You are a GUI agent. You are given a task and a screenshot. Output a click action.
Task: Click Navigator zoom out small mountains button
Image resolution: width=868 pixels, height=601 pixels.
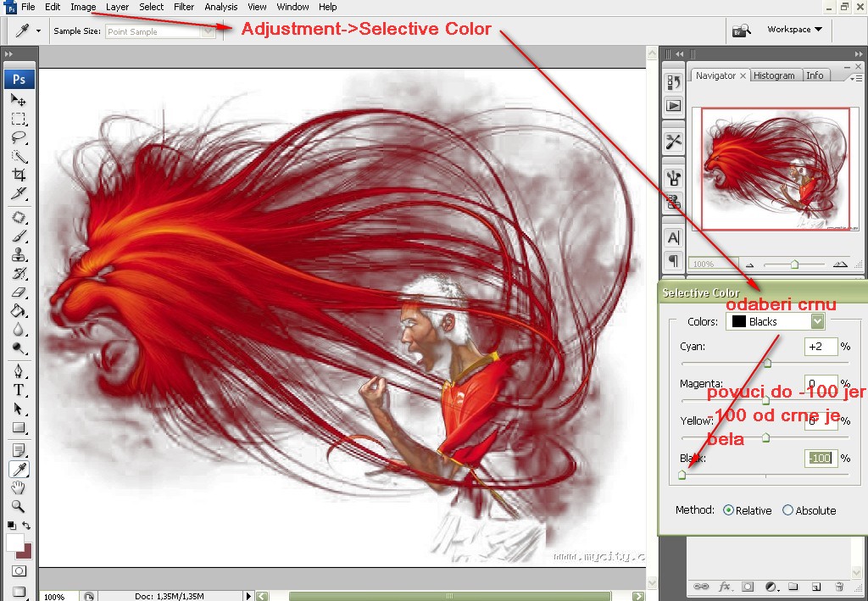tap(750, 264)
